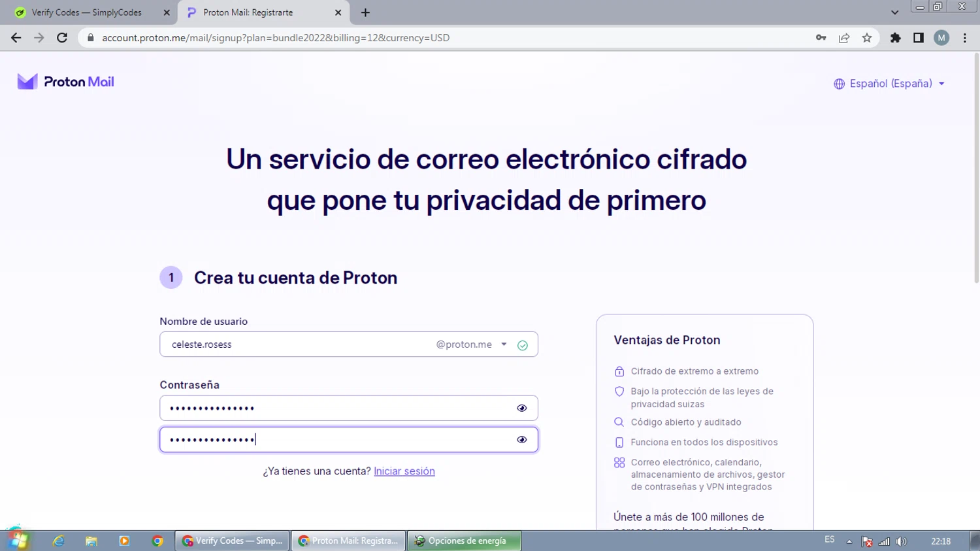This screenshot has height=551, width=980.
Task: Open the volume speaker tray icon
Action: coord(901,541)
